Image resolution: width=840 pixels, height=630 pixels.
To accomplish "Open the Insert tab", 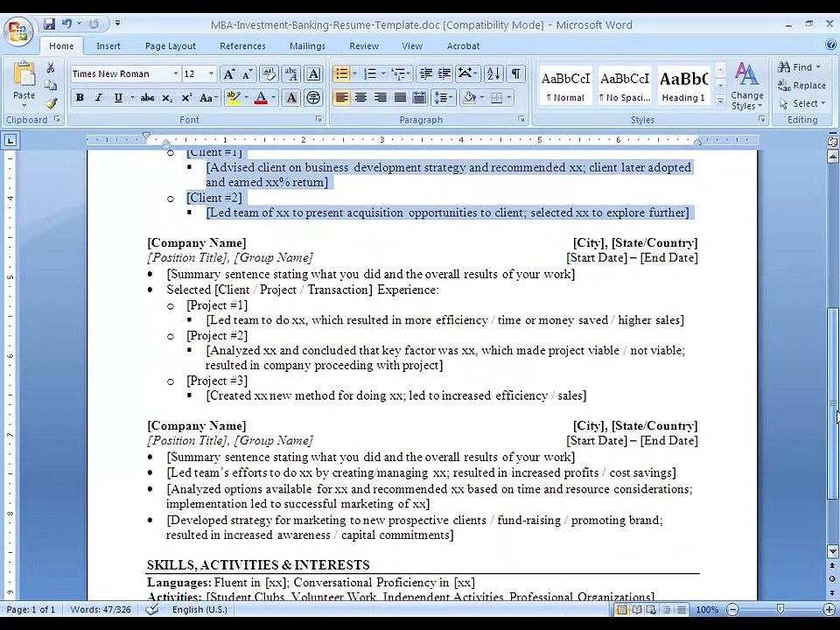I will 108,46.
